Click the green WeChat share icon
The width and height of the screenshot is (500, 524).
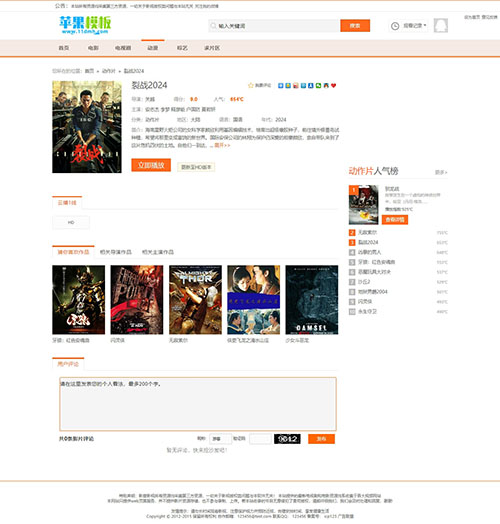click(x=318, y=86)
